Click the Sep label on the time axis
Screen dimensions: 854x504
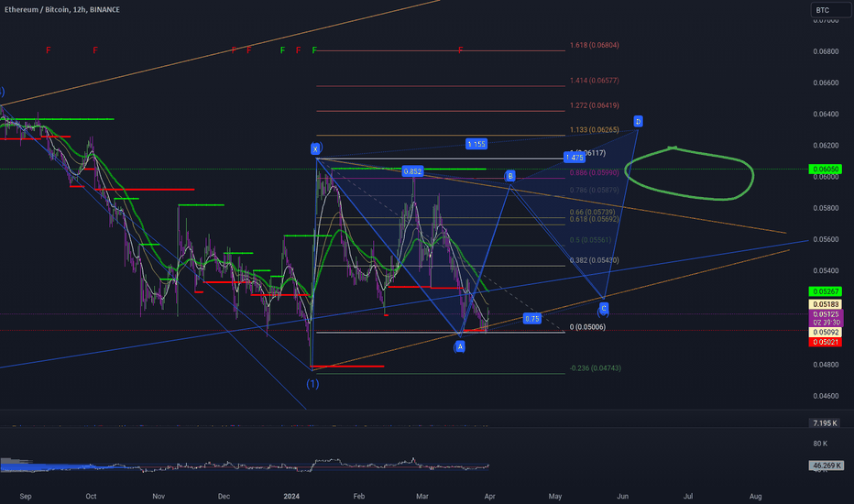click(26, 497)
